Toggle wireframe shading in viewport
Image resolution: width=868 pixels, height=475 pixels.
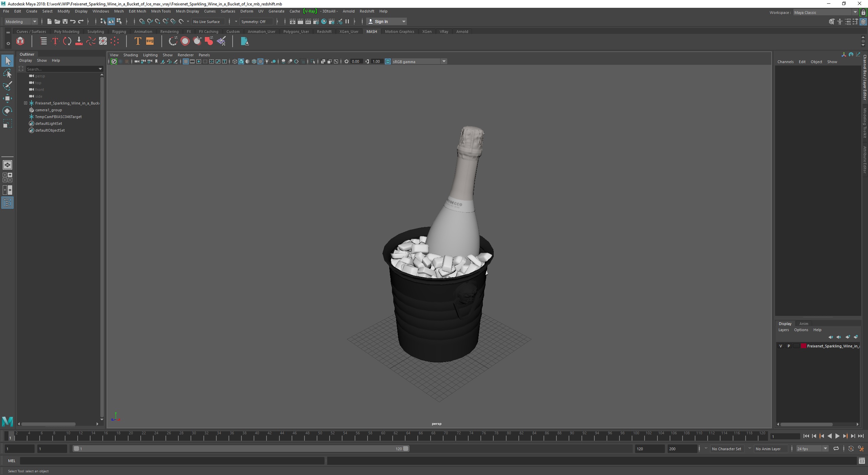click(x=235, y=61)
